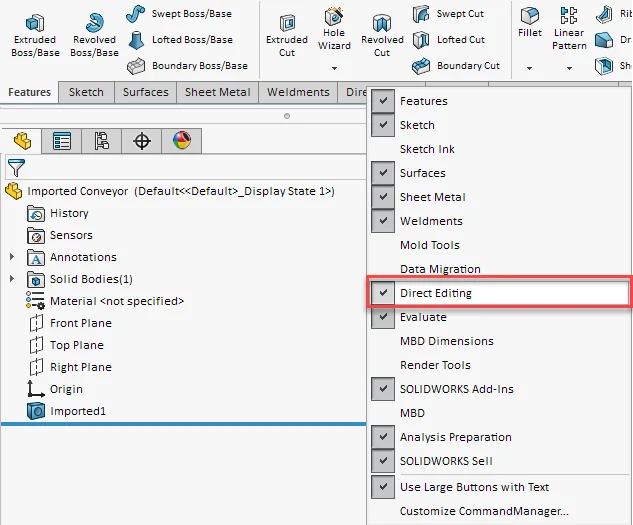The image size is (633, 525).
Task: Switch to the Sheet Metal tab
Action: tap(217, 92)
